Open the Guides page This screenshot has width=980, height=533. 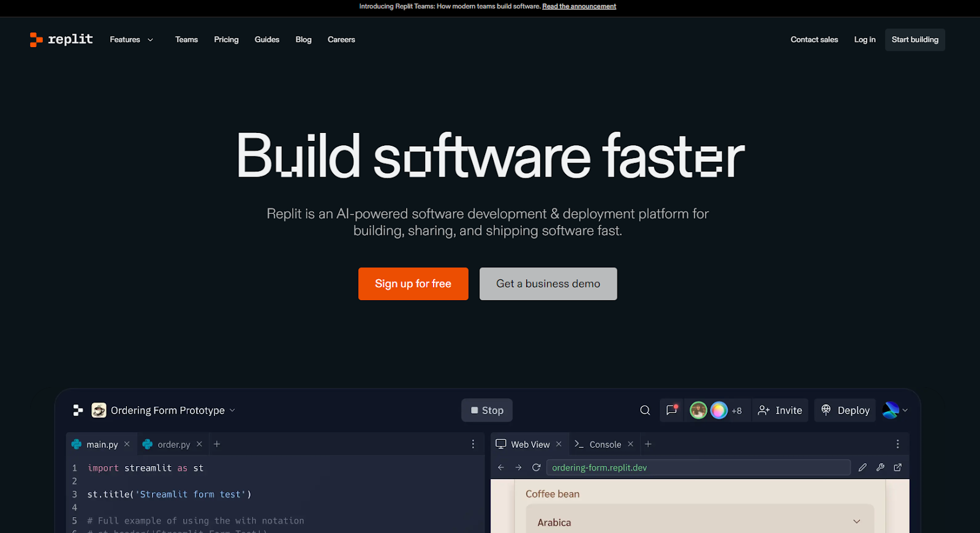(x=267, y=39)
